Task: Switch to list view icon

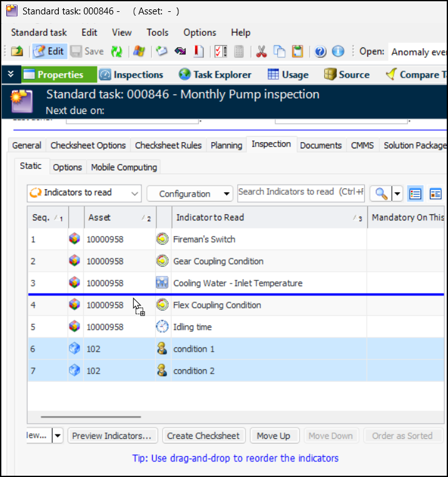Action: 415,194
